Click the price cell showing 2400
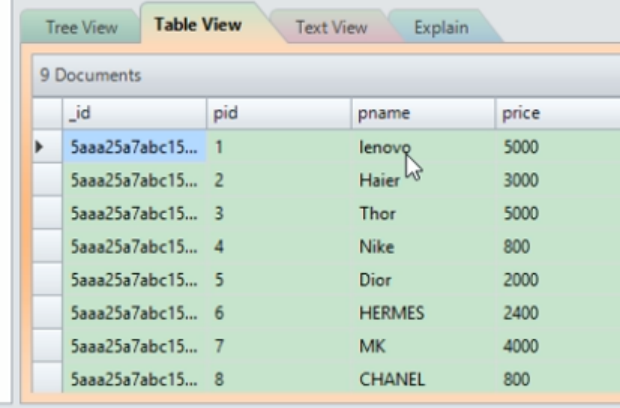Screen dimensions: 620x408 pyautogui.click(x=521, y=314)
